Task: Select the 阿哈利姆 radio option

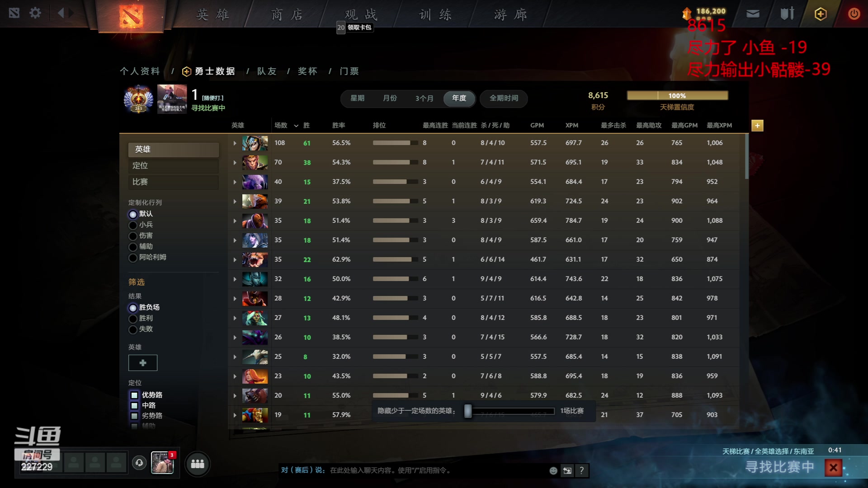Action: pyautogui.click(x=133, y=258)
